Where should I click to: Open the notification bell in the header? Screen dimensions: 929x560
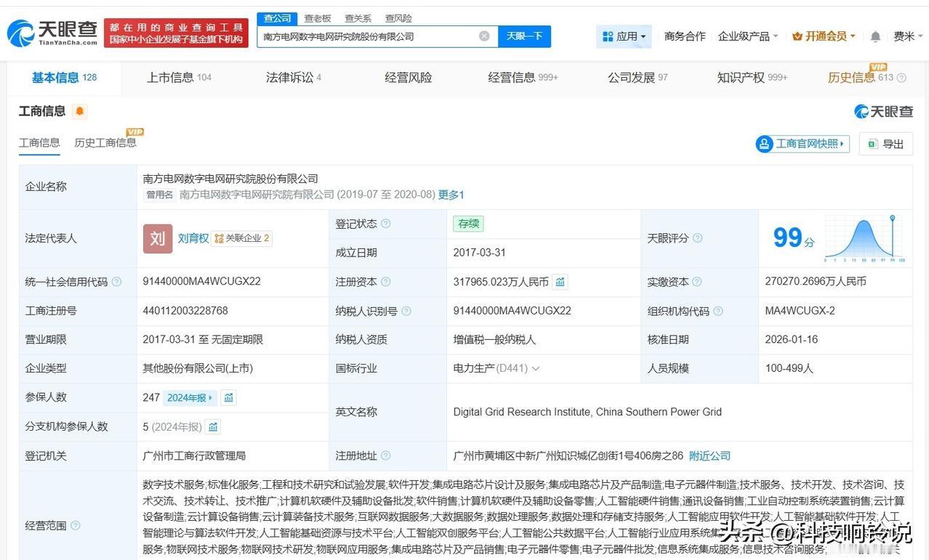point(875,36)
